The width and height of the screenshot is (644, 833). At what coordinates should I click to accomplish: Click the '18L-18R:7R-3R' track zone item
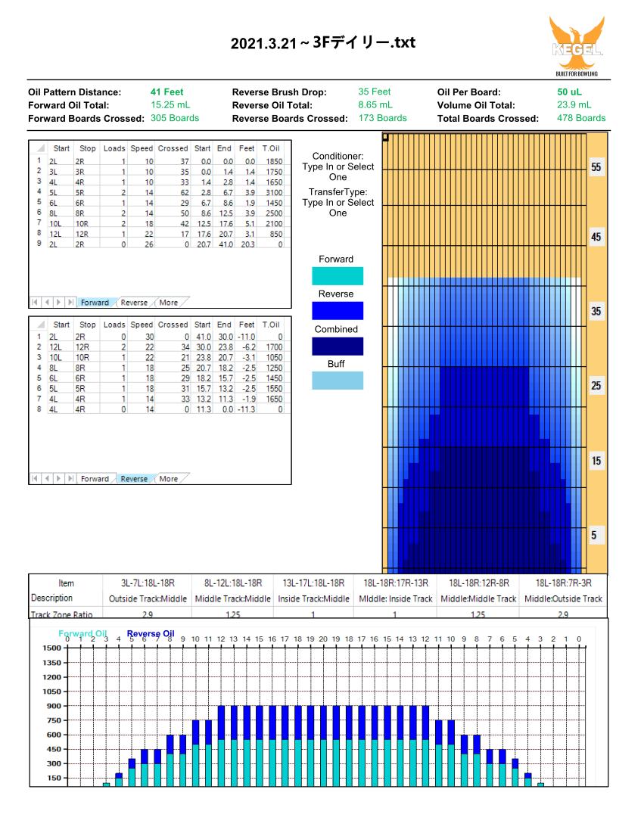click(563, 583)
